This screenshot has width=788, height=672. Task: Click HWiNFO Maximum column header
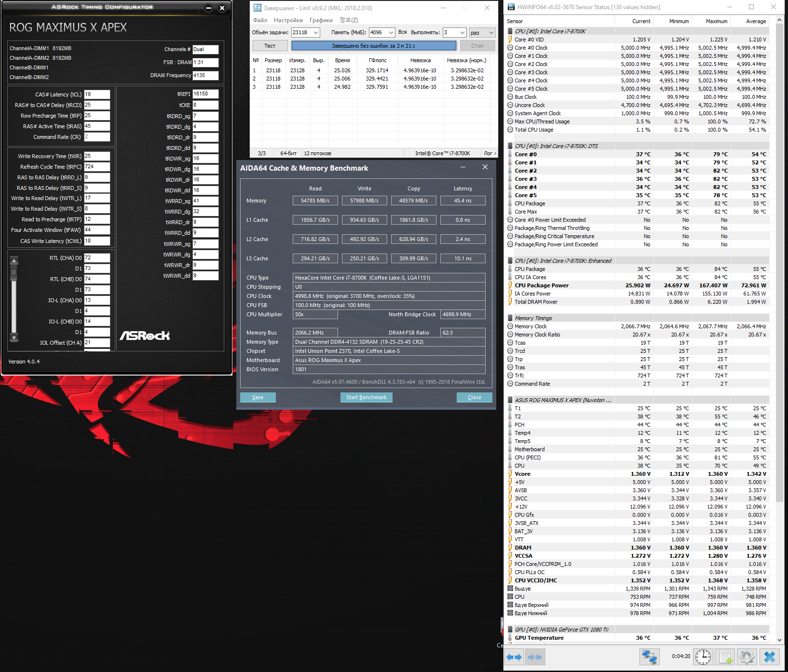[711, 21]
